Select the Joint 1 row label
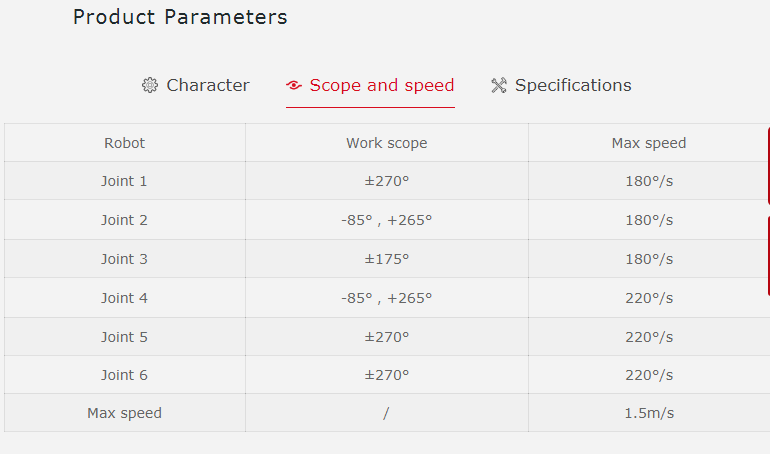The width and height of the screenshot is (770, 454). click(x=124, y=181)
